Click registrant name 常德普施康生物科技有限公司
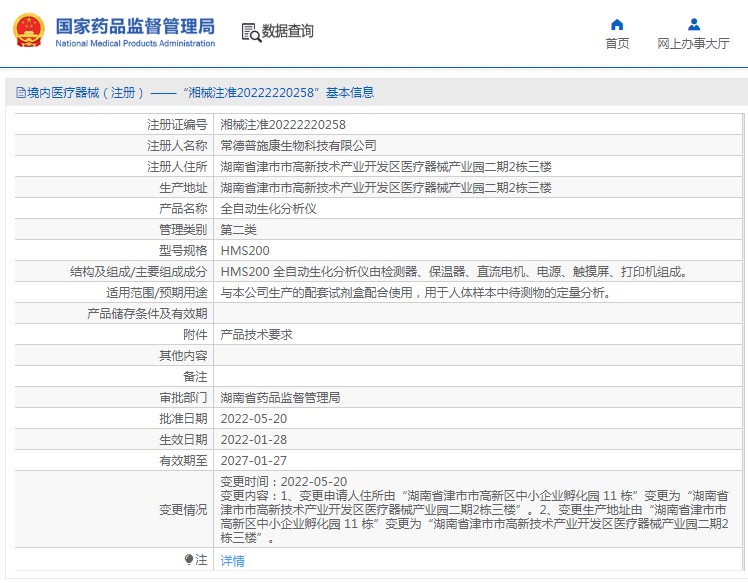Viewport: 748px width, 583px height. pyautogui.click(x=298, y=146)
